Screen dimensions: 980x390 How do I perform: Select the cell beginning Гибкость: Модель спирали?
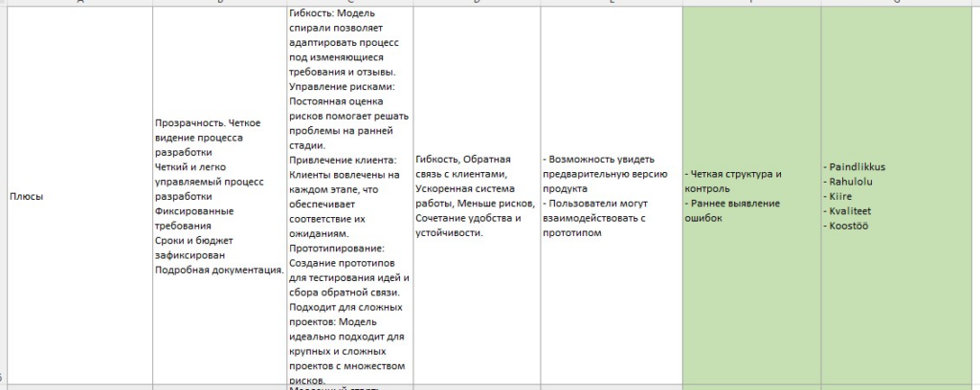pyautogui.click(x=350, y=196)
